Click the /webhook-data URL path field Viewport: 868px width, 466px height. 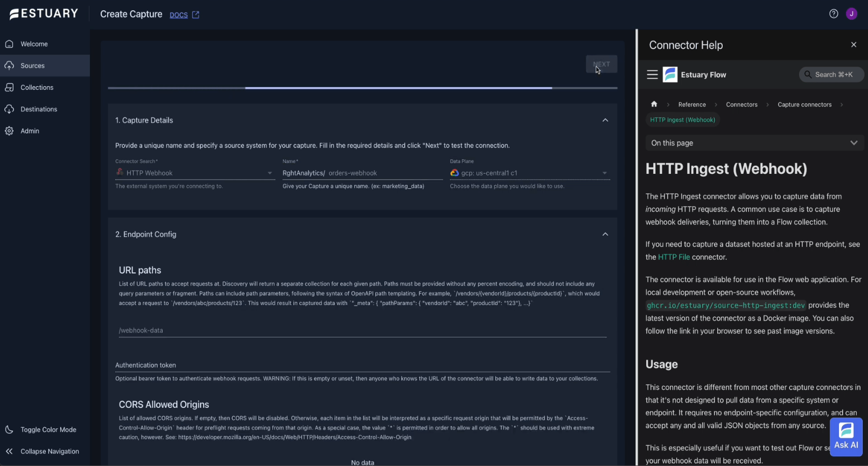tap(362, 330)
